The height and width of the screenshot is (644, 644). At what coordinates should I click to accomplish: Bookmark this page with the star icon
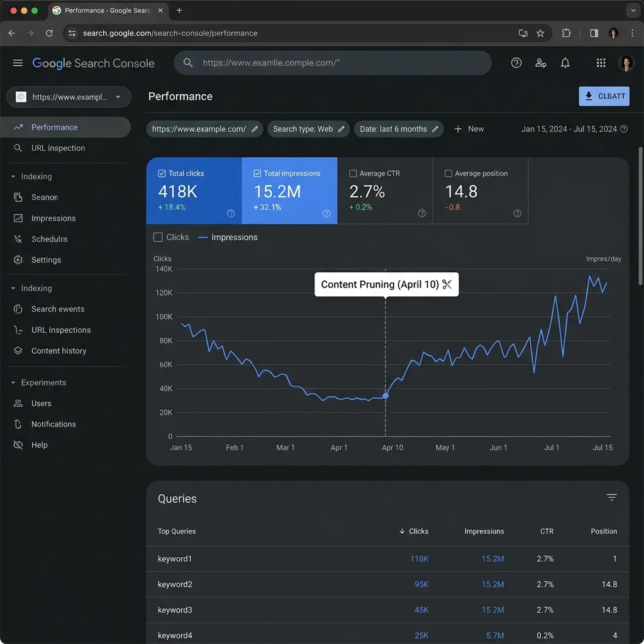(540, 33)
